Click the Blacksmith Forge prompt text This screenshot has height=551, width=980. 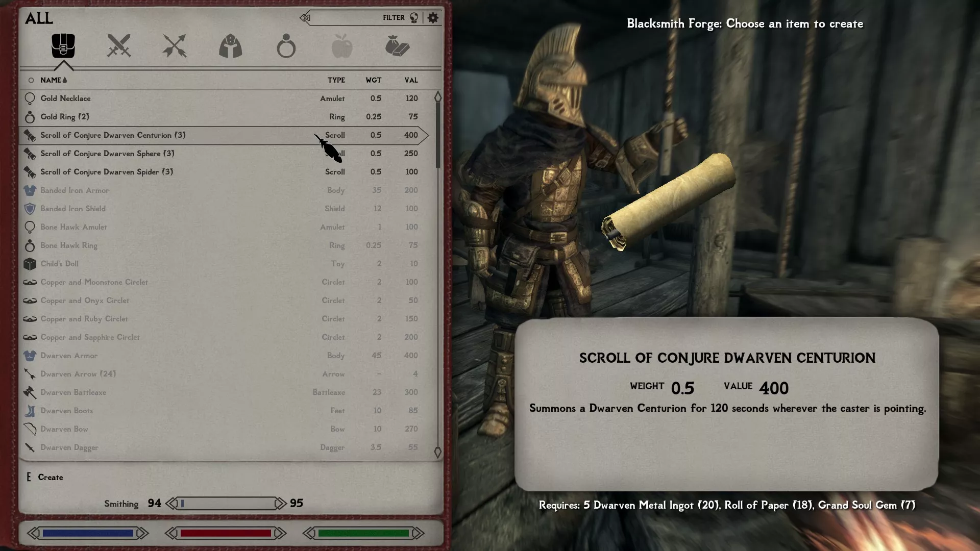[x=745, y=23]
